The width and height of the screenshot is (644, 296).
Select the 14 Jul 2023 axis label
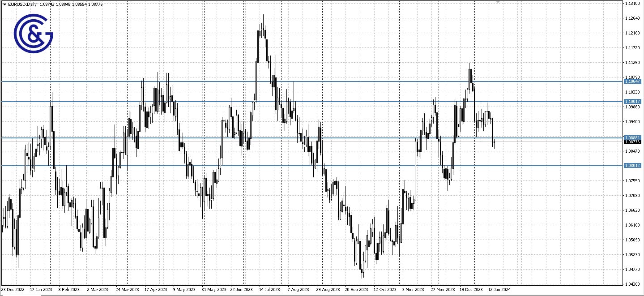pyautogui.click(x=269, y=290)
